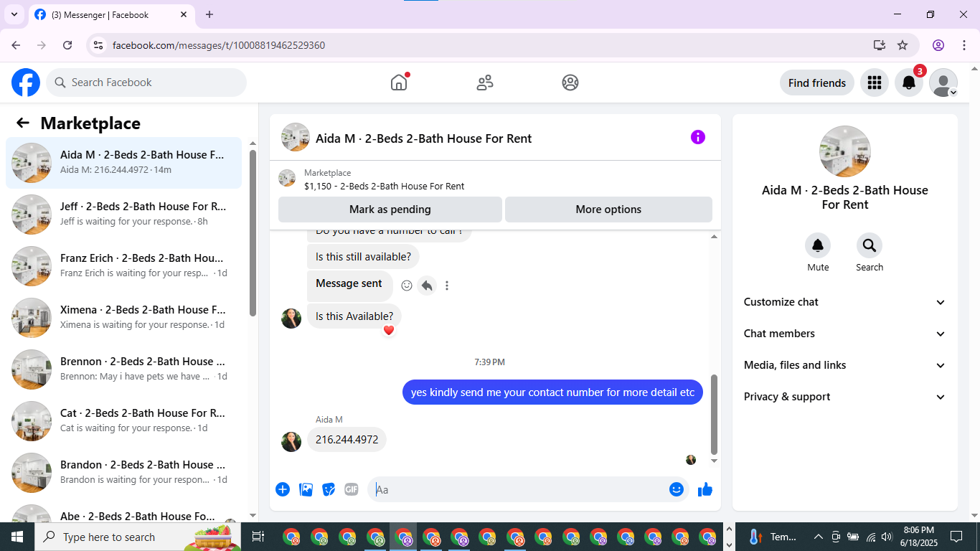Screen dimensions: 980x551
Task: Click the message '216.244.4972'
Action: (x=347, y=439)
